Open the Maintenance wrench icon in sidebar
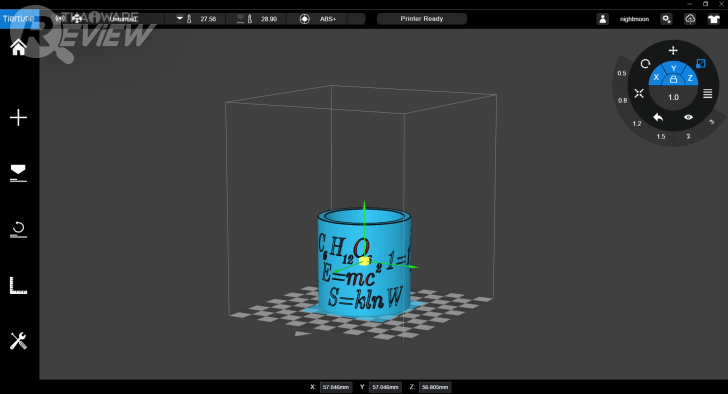The height and width of the screenshot is (394, 728). point(19,341)
